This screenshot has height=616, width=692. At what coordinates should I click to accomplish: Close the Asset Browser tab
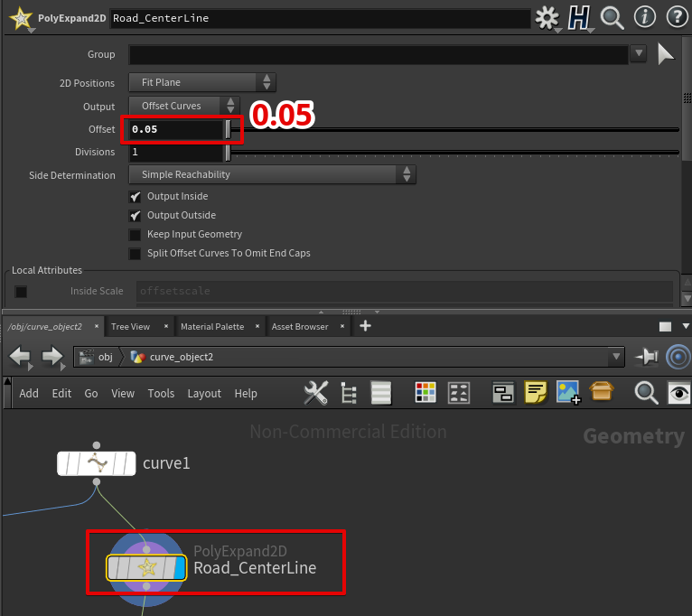tap(342, 326)
